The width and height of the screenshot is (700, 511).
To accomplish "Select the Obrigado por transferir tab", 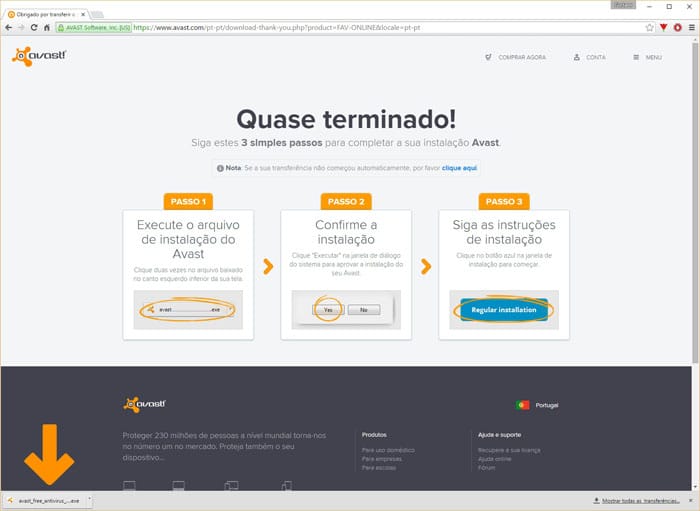I will (x=45, y=14).
